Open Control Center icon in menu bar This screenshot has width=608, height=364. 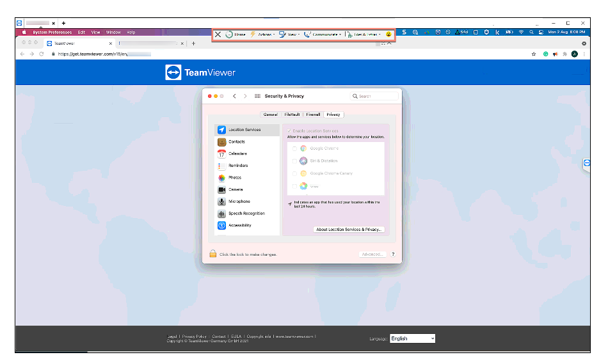click(x=541, y=32)
